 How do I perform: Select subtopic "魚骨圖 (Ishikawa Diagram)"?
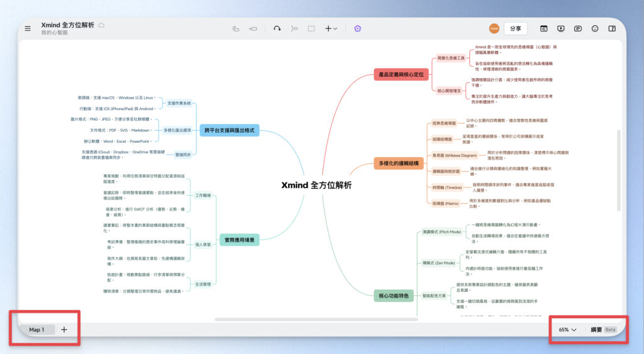pyautogui.click(x=454, y=155)
